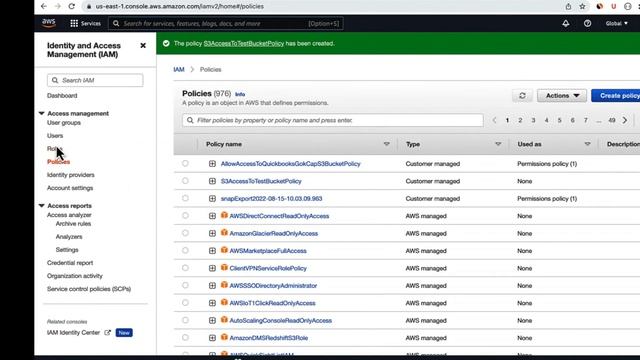Open S3AccessToTestBucketPolicy link in banner
This screenshot has height=360, width=640.
[x=244, y=43]
